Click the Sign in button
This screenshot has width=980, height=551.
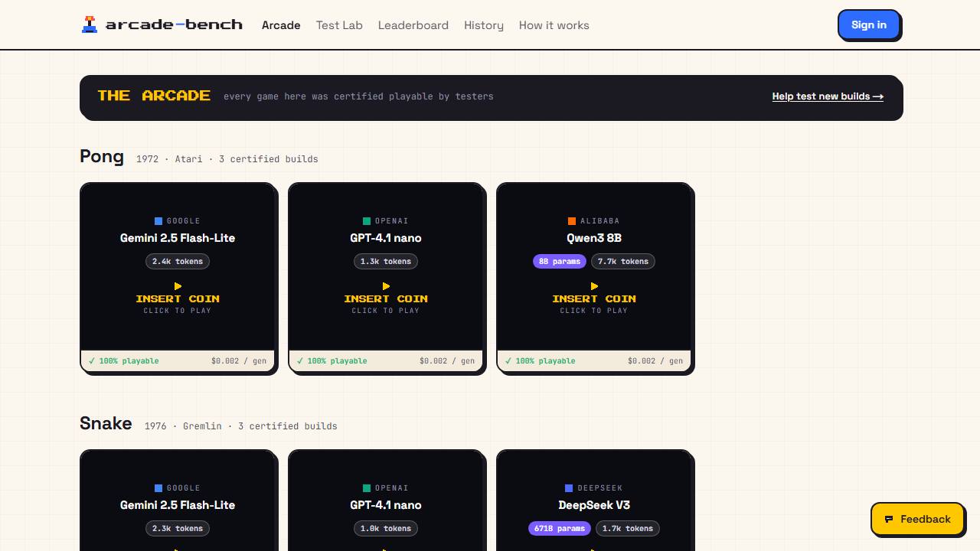click(869, 24)
